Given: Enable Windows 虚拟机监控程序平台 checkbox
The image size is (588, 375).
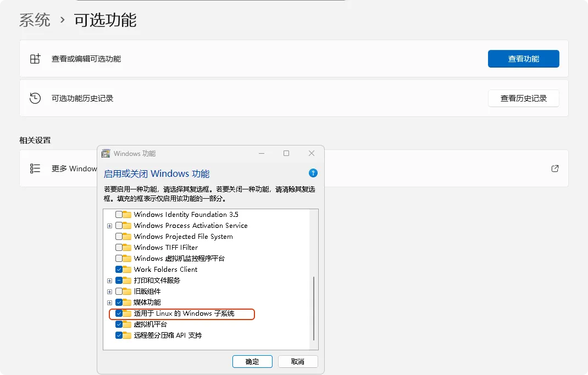Looking at the screenshot, I should 119,259.
